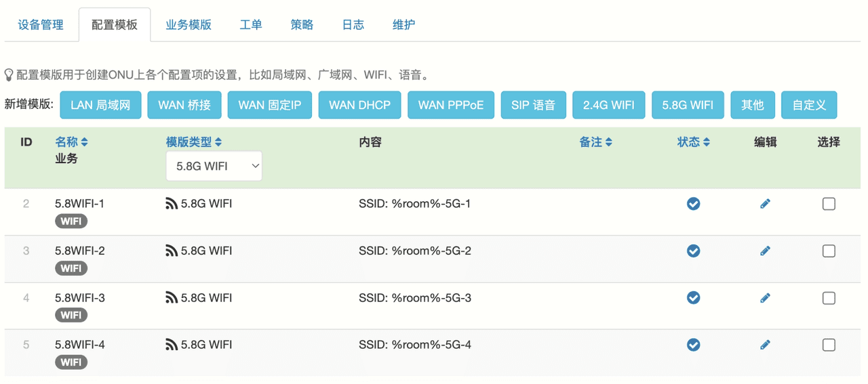Edit the 5.8WIFI-4 template via pencil icon
Viewport: 868px width, 384px height.
tap(765, 345)
